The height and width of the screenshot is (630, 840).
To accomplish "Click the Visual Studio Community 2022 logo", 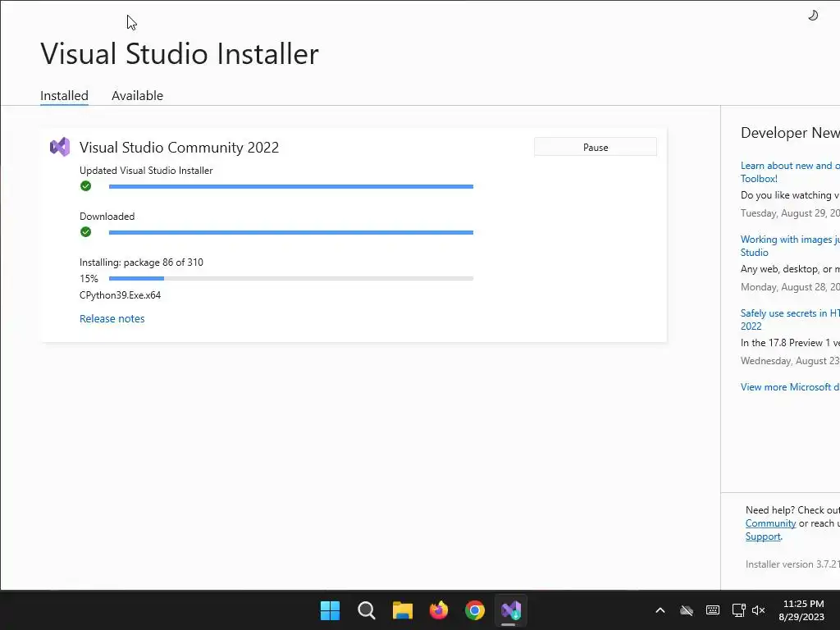I will pyautogui.click(x=60, y=147).
